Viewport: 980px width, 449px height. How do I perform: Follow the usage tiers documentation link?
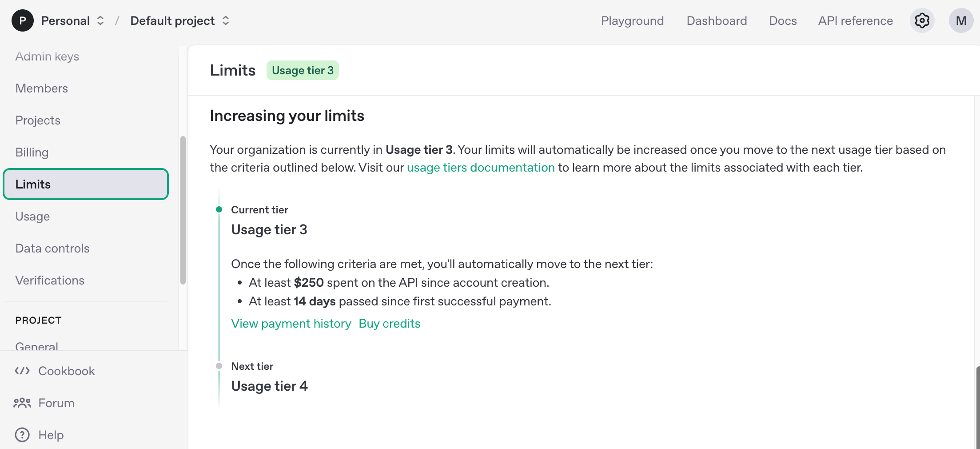(x=481, y=168)
